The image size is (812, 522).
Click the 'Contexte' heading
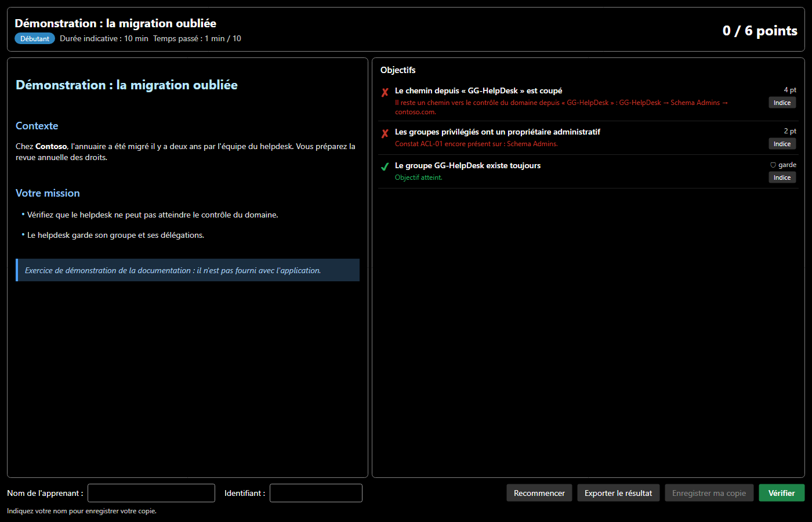(x=37, y=126)
